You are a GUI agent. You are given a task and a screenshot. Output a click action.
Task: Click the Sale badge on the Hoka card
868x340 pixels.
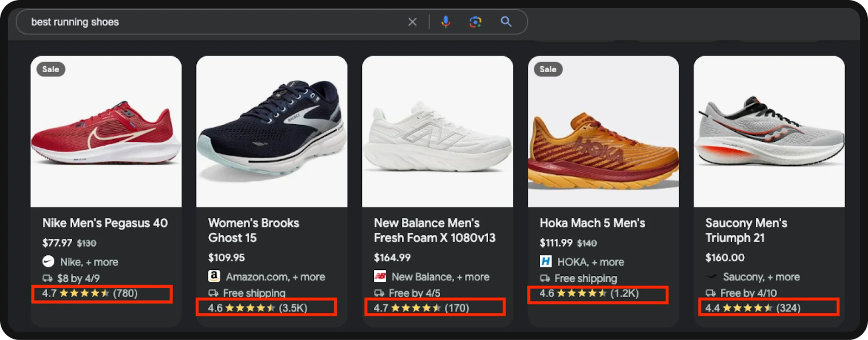tap(548, 69)
